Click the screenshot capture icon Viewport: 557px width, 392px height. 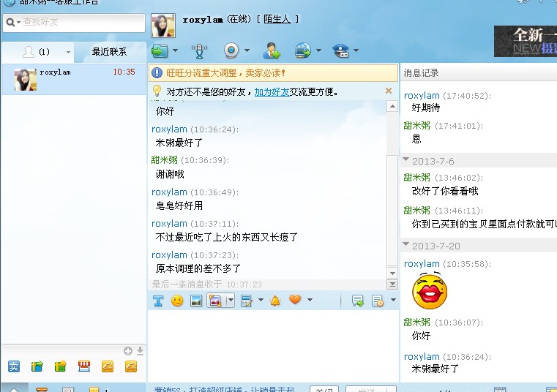pos(215,301)
